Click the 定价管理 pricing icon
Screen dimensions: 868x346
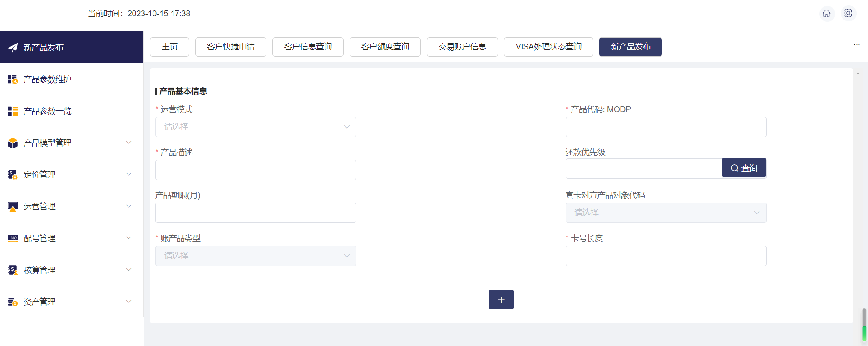click(x=13, y=175)
